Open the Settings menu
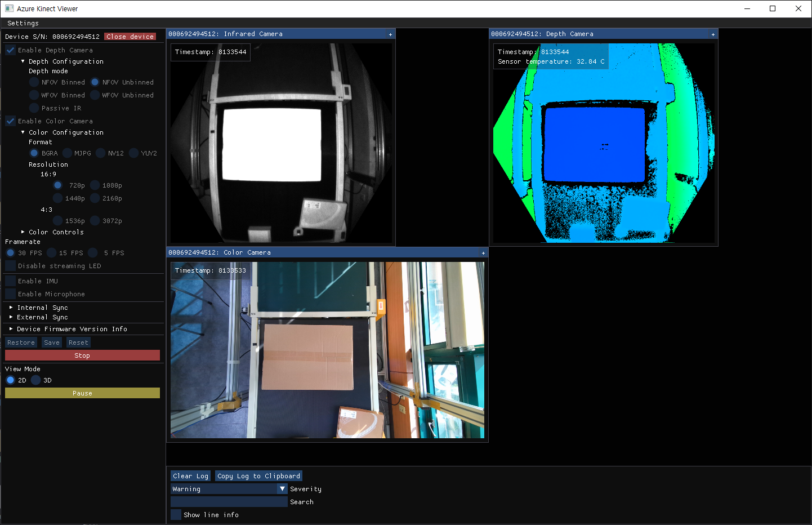The width and height of the screenshot is (812, 525). pyautogui.click(x=23, y=23)
